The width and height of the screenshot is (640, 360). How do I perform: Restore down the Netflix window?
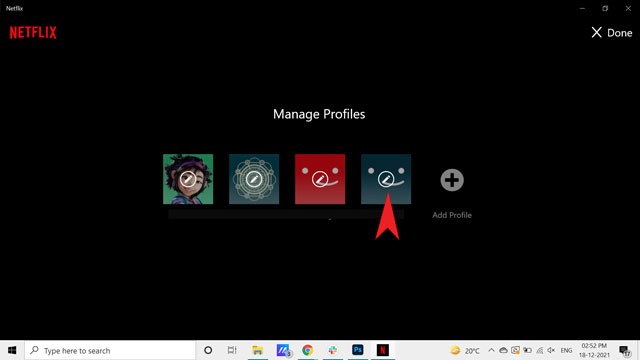605,8
